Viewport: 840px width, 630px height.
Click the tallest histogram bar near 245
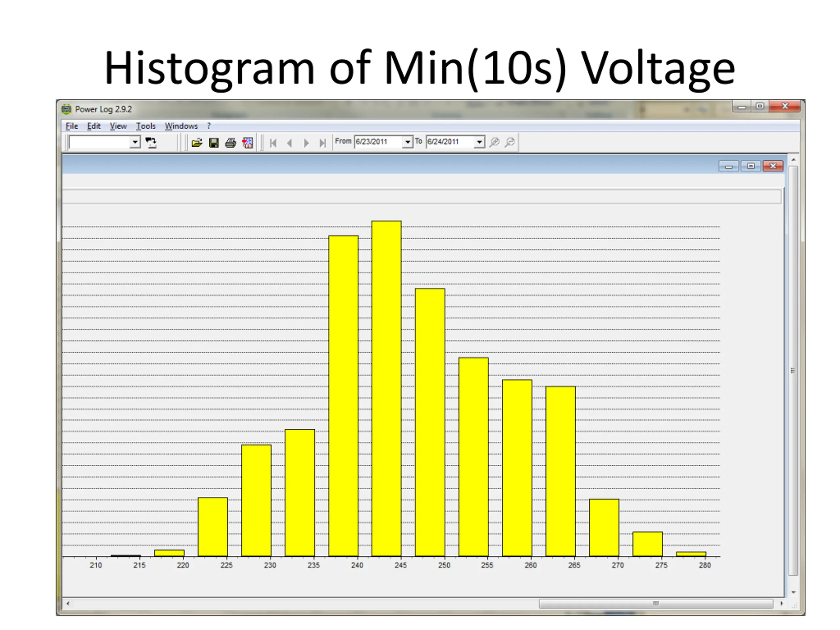(x=387, y=388)
